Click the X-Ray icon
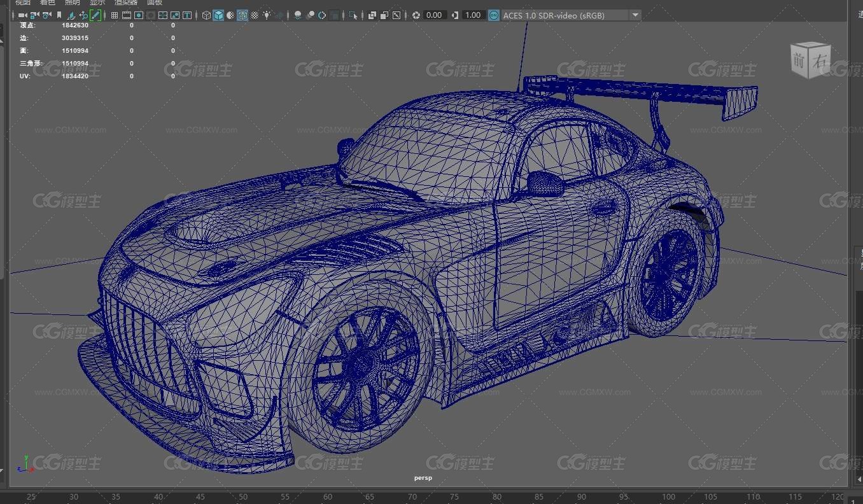This screenshot has width=863, height=504. click(371, 15)
